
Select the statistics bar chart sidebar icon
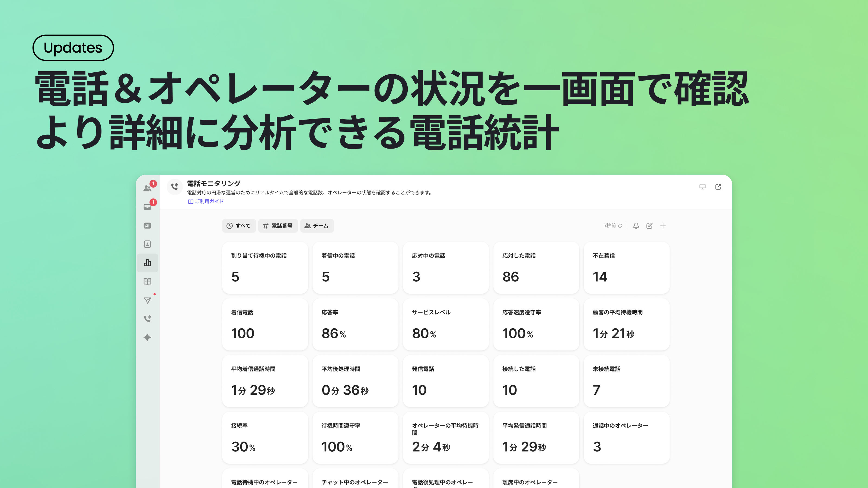147,263
